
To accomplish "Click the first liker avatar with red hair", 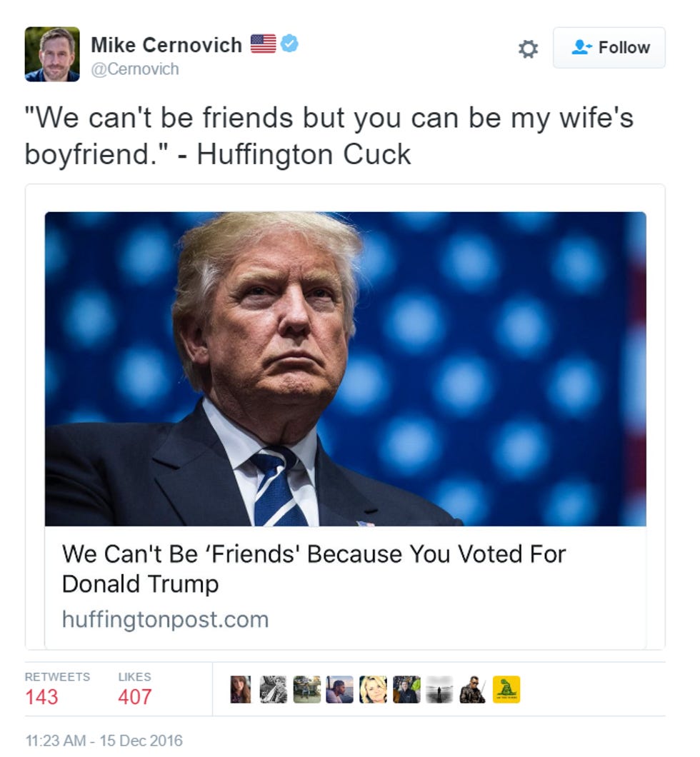I will [x=241, y=689].
